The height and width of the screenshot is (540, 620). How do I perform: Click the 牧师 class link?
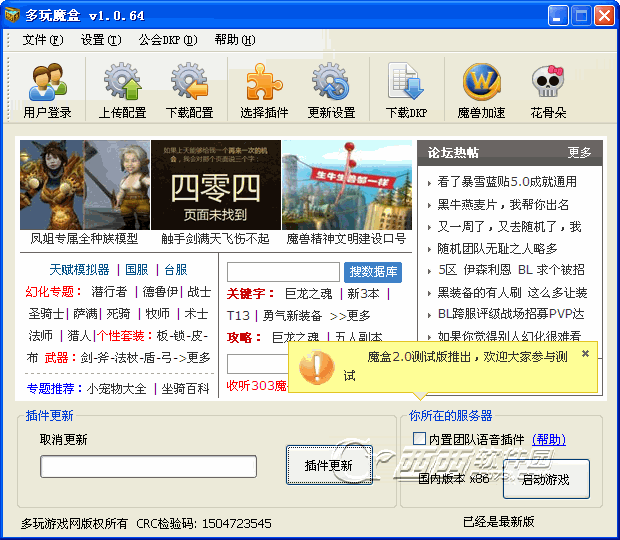point(157,314)
